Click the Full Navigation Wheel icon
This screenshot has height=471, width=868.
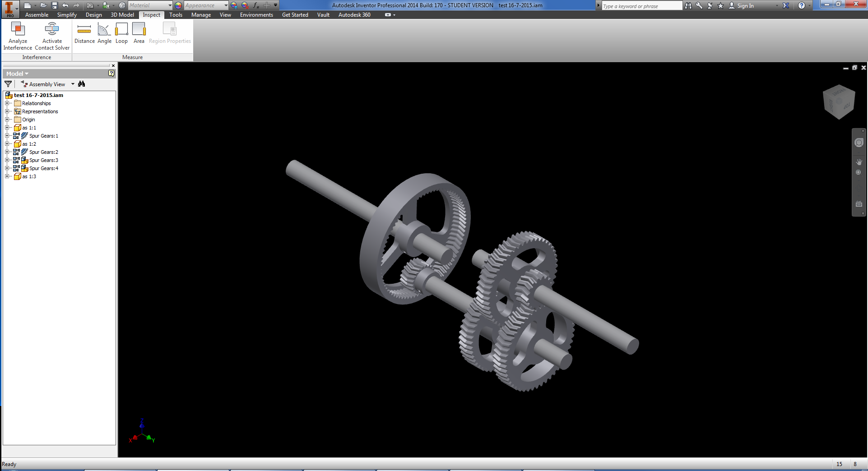click(859, 143)
